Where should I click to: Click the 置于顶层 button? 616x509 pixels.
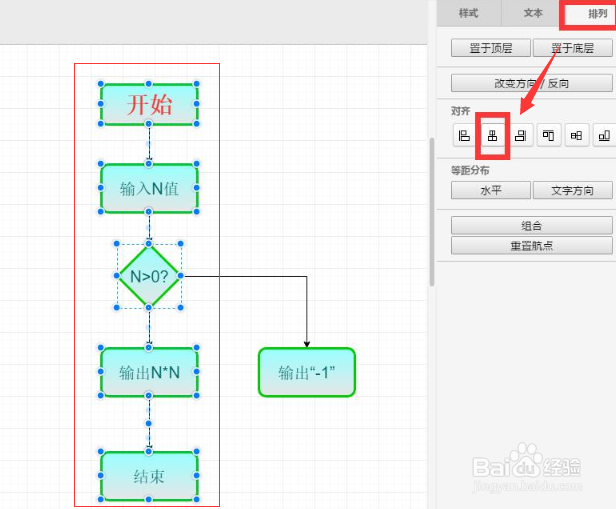491,48
